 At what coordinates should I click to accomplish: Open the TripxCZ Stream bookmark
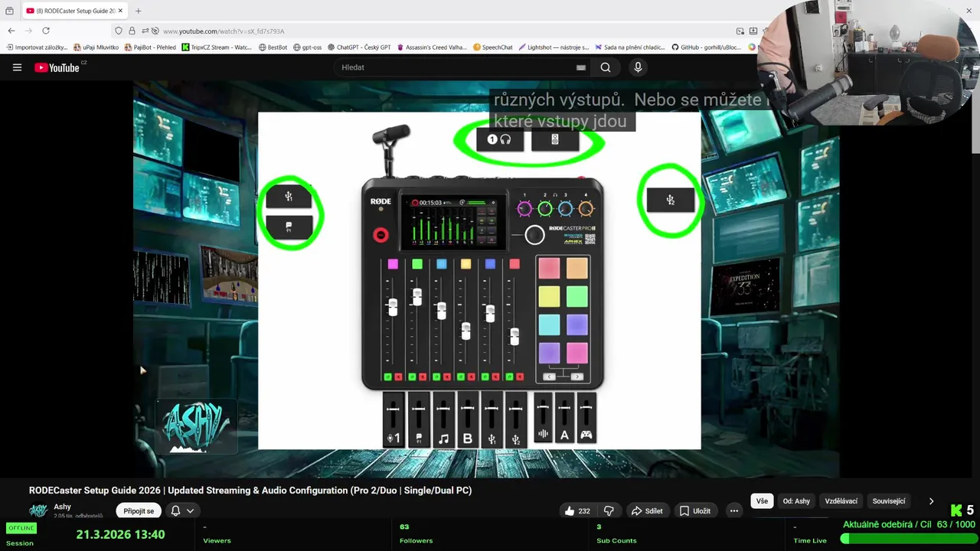[x=217, y=47]
